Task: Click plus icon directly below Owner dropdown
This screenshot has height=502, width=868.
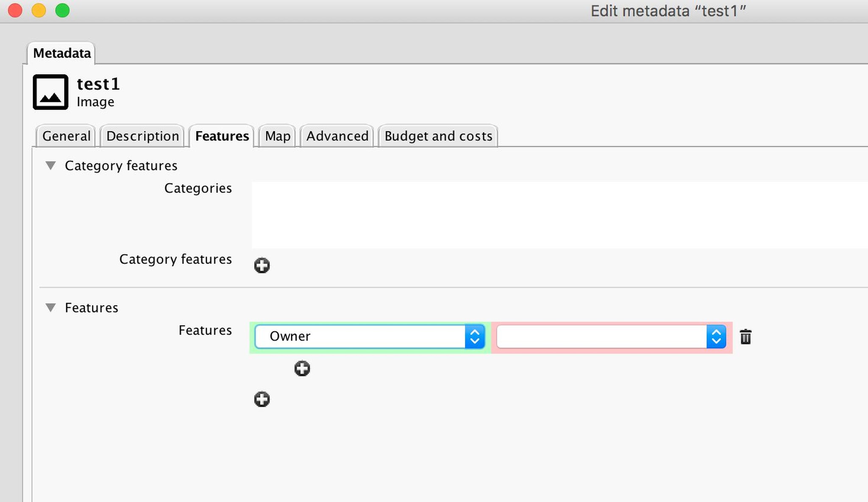Action: (x=302, y=369)
